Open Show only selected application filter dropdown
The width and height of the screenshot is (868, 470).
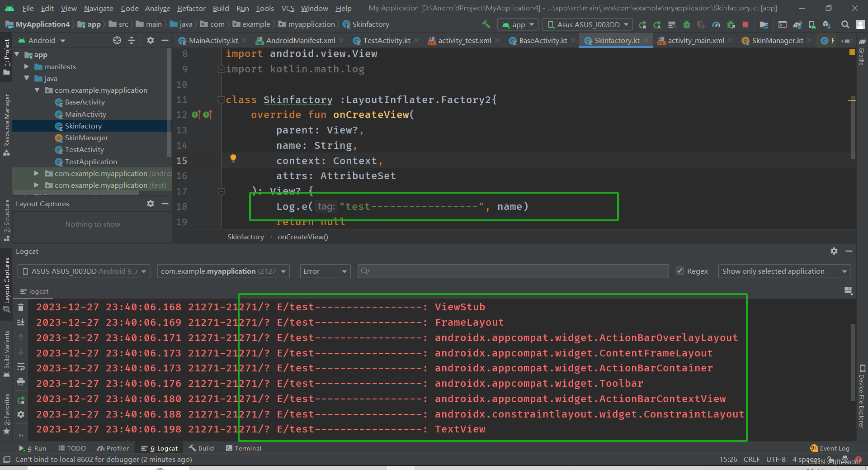click(x=784, y=271)
